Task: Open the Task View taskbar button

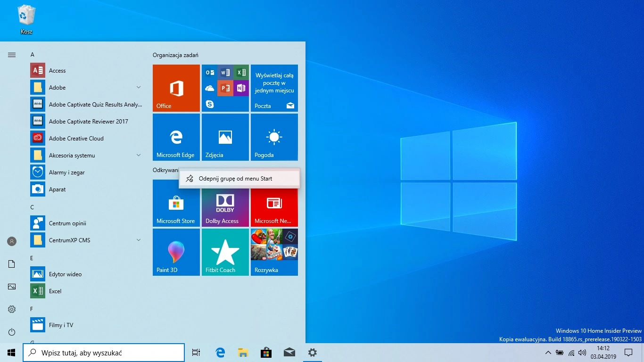Action: [x=196, y=353]
